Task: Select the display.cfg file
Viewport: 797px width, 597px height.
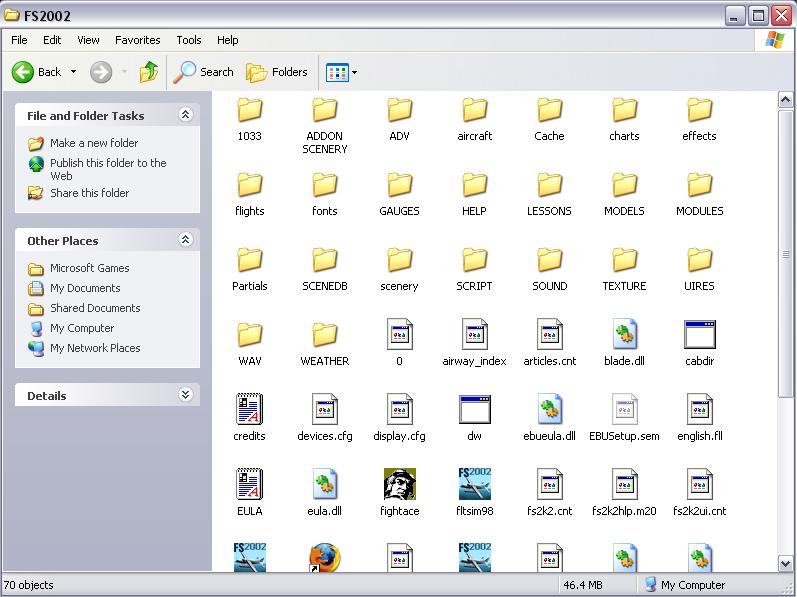Action: tap(400, 418)
